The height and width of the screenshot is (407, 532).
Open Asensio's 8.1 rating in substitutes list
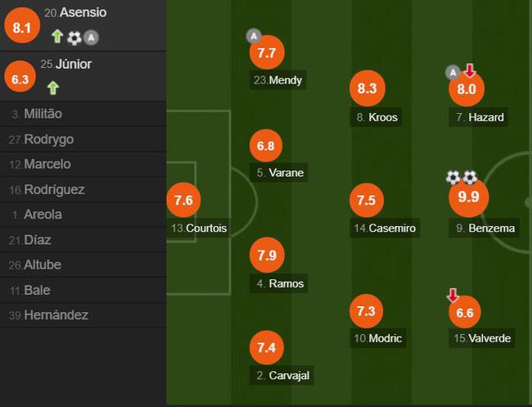click(21, 28)
